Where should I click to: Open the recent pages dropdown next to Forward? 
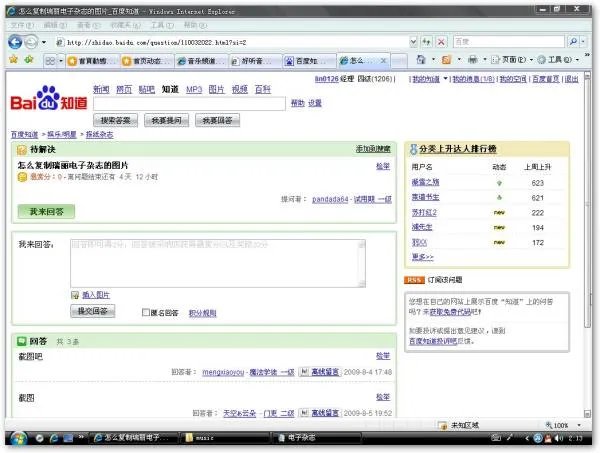coord(44,42)
